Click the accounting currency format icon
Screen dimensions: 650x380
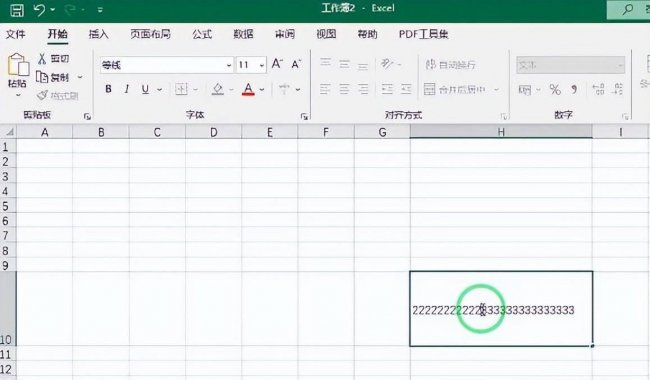(x=524, y=89)
